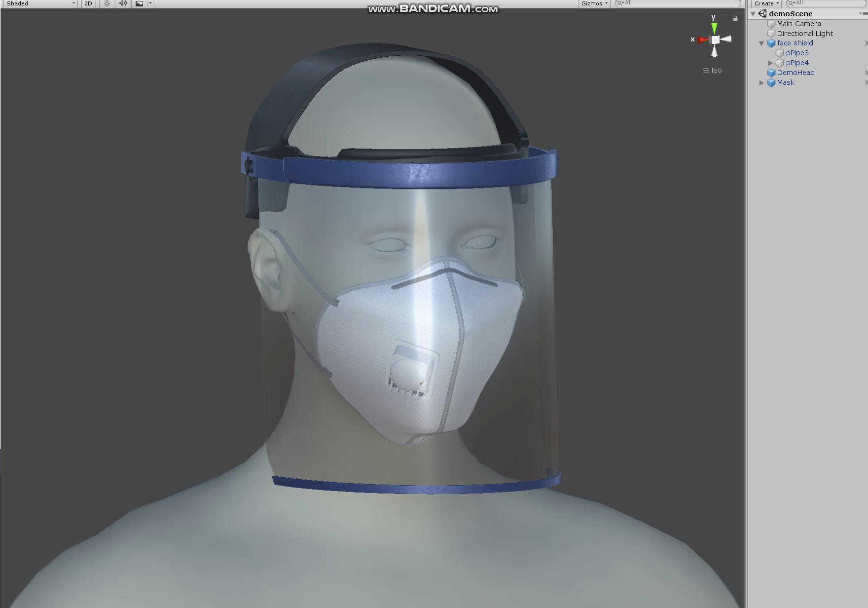Screen dimensions: 868x608
Task: Click the hierarchy search field
Action: tap(826, 3)
